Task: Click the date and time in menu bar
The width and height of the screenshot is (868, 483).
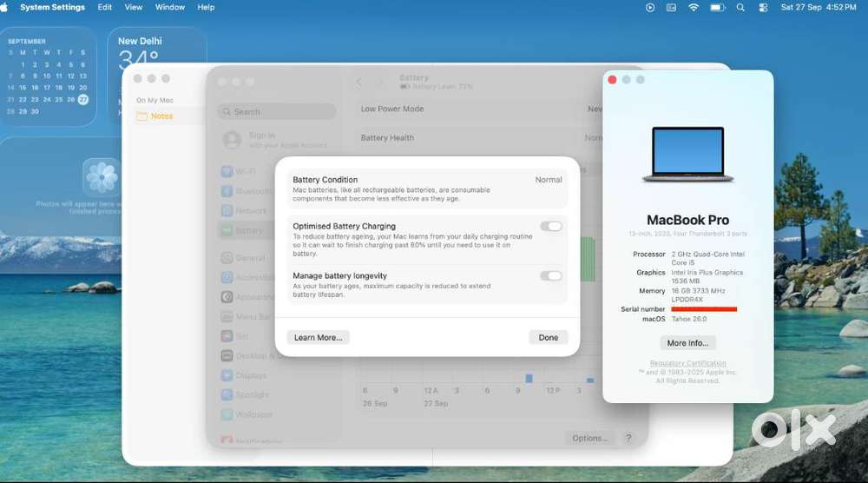Action: pos(818,7)
